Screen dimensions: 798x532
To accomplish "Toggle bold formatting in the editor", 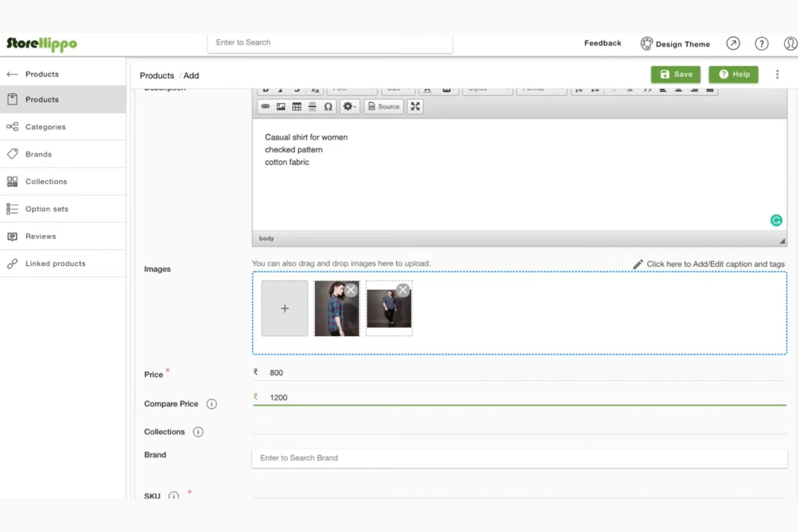I will [266, 89].
